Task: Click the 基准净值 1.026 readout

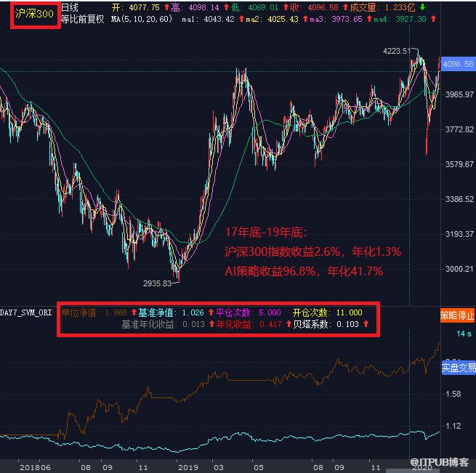Action: [172, 312]
